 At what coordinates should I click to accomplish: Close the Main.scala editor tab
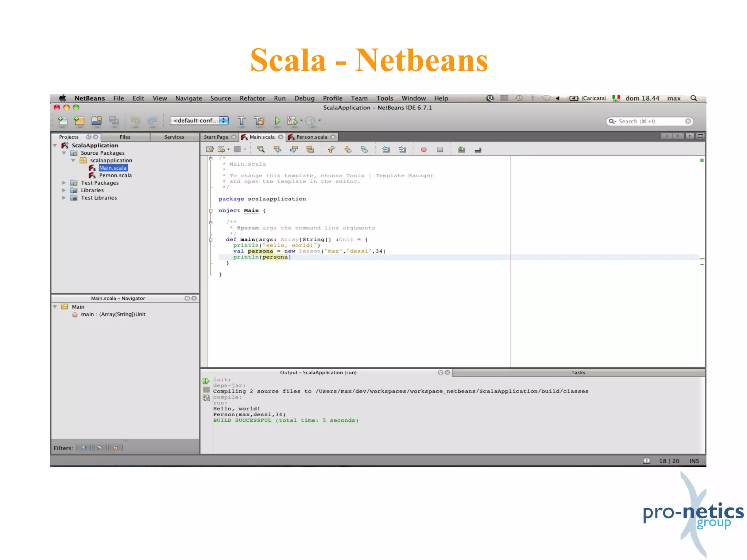[x=280, y=137]
